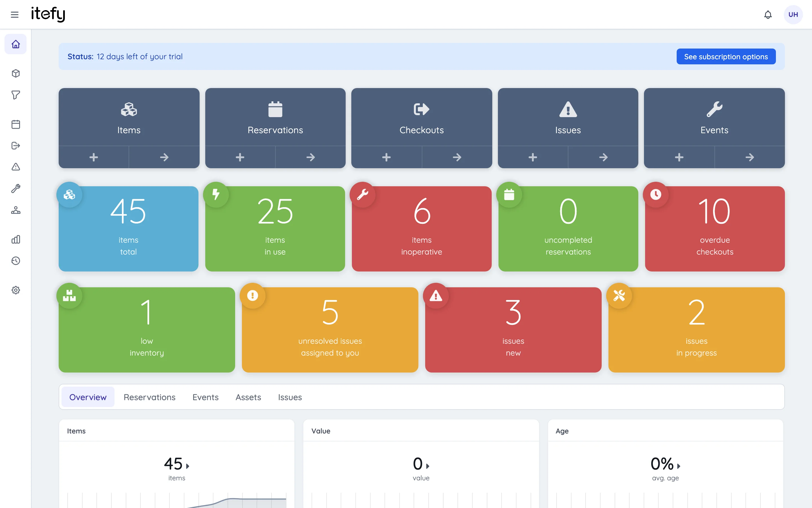812x508 pixels.
Task: Go to Events list via arrow
Action: click(750, 157)
